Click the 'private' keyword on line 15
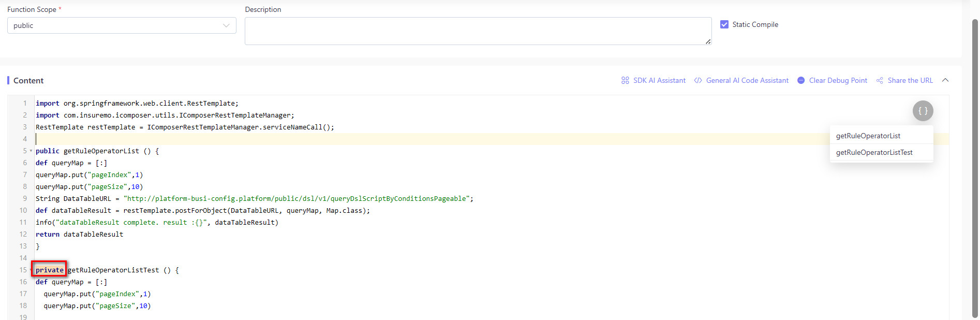The width and height of the screenshot is (980, 320). pyautogui.click(x=50, y=270)
